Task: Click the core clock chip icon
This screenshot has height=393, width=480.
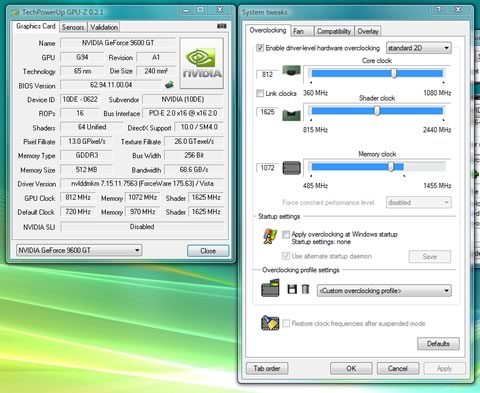Action: [292, 71]
